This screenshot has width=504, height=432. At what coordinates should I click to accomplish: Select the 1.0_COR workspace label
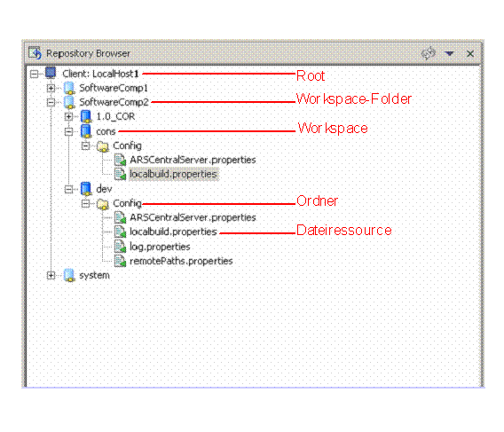[x=115, y=116]
